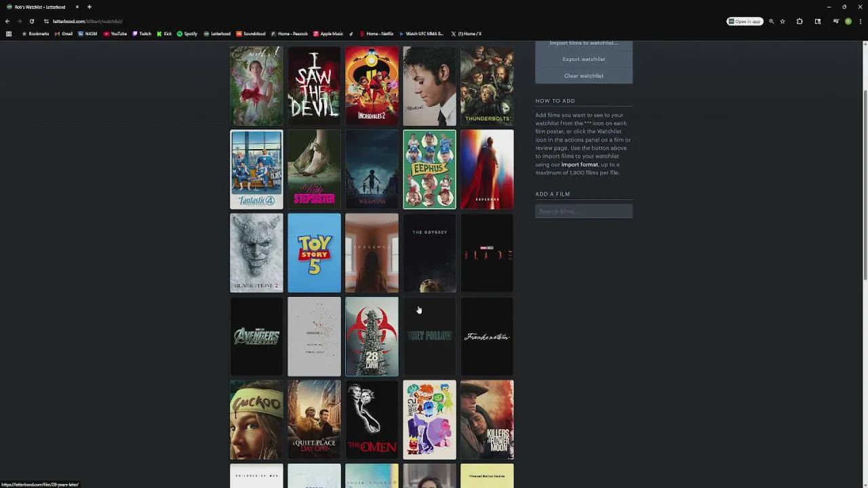This screenshot has height=488, width=868.
Task: Open the 28 Years Later poster
Action: [x=372, y=336]
